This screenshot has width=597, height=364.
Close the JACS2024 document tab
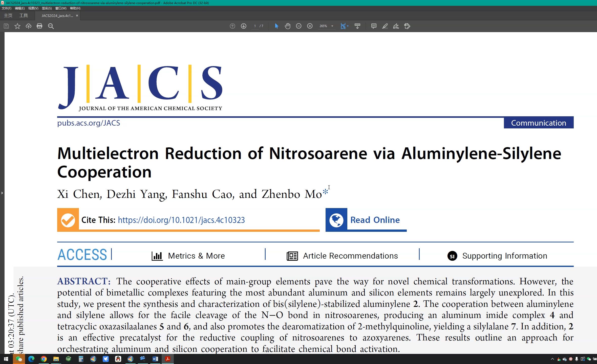tap(77, 16)
